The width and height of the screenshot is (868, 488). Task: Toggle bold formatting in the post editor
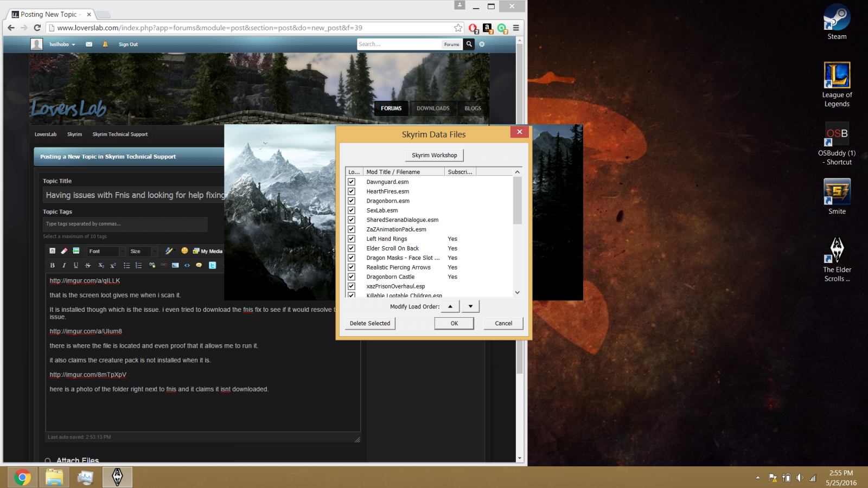point(52,265)
